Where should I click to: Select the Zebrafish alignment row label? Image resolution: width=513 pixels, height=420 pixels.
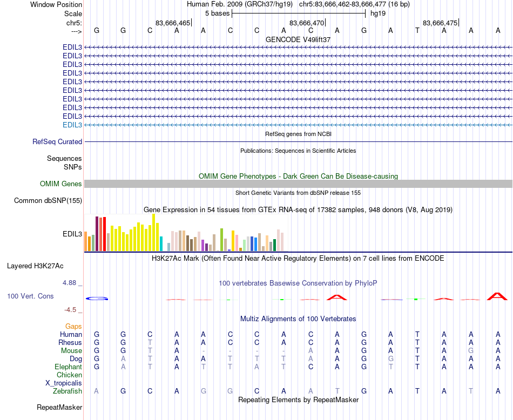pos(67,391)
